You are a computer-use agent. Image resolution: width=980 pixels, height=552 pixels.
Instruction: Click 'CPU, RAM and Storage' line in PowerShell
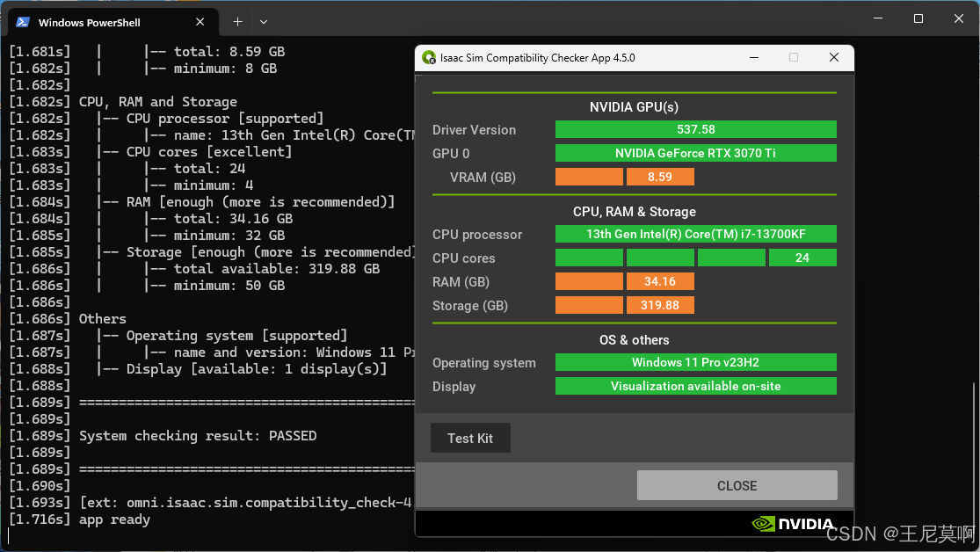158,102
